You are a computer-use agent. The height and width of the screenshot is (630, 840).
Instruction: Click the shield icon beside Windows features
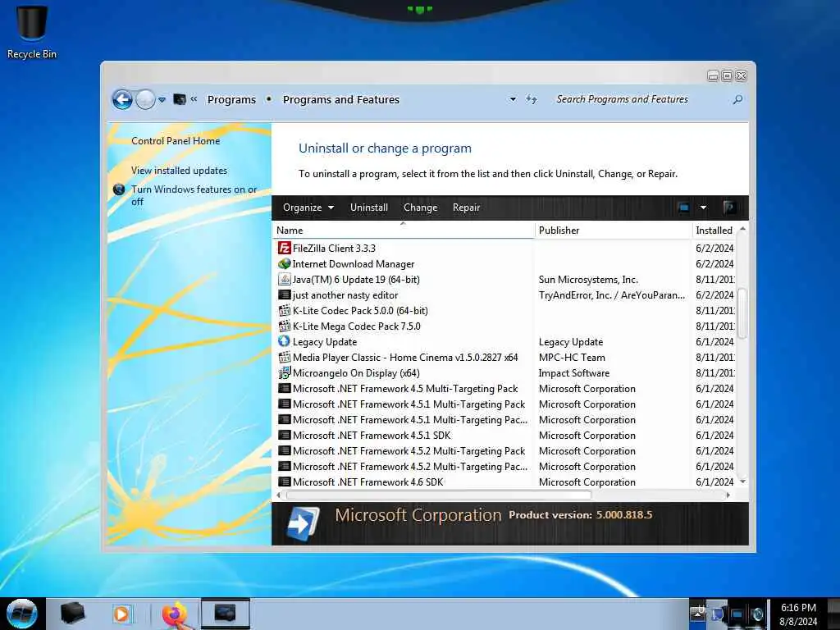click(x=119, y=189)
